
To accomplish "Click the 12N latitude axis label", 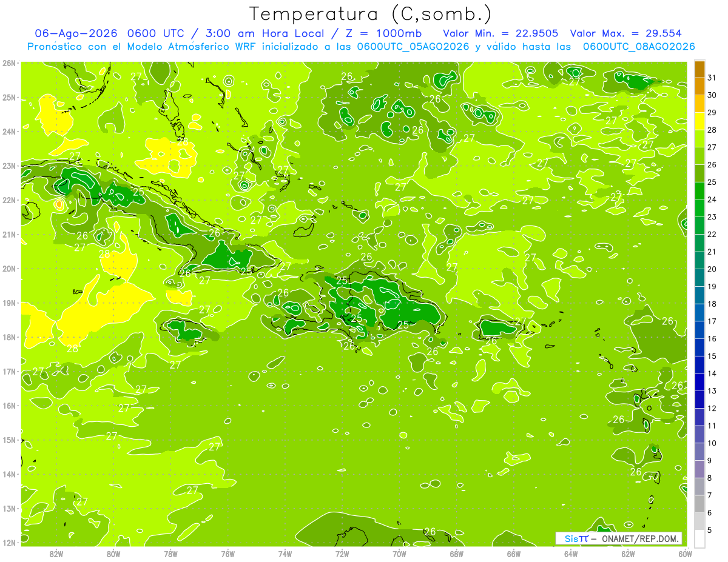I will click(9, 543).
